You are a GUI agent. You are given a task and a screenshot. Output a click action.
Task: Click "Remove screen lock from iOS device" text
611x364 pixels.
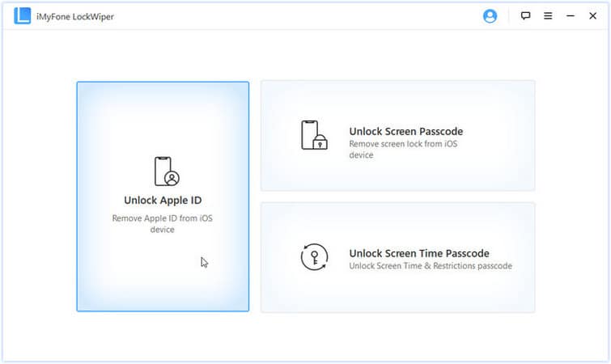click(403, 149)
